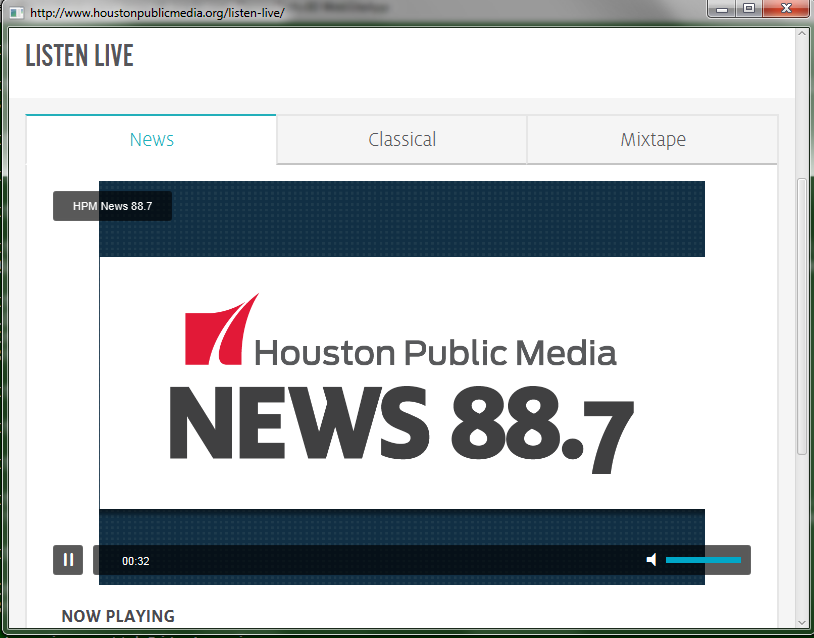Click the 00:32 elapsed time display

pyautogui.click(x=136, y=561)
